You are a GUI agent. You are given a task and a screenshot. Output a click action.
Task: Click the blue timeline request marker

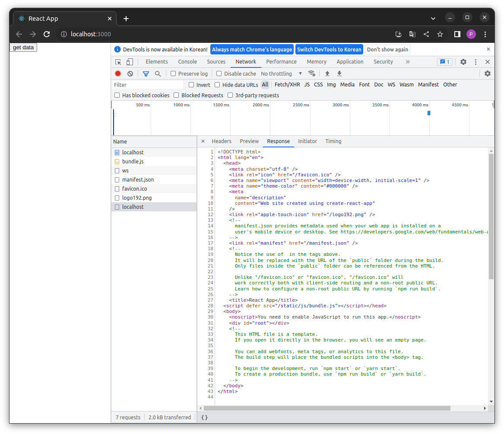(429, 113)
